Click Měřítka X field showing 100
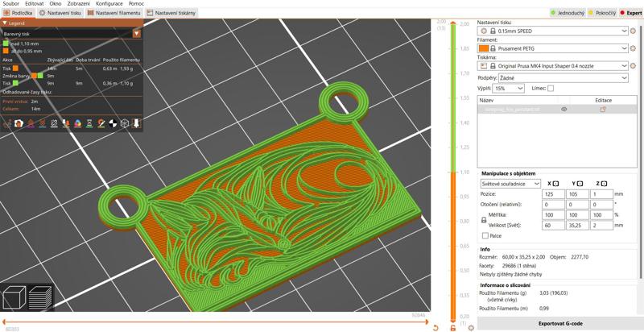Image resolution: width=644 pixels, height=332 pixels. (553, 215)
